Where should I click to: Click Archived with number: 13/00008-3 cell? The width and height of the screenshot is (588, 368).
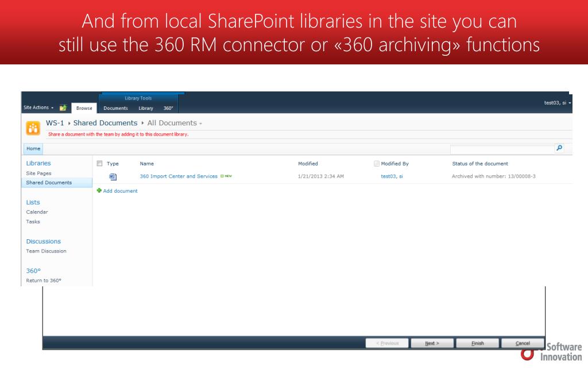pyautogui.click(x=493, y=176)
